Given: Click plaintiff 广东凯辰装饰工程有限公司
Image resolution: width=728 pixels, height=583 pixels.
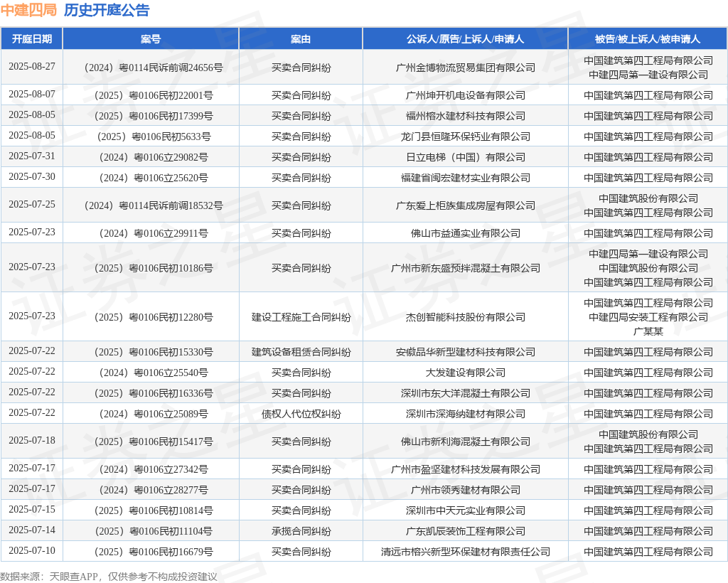Looking at the screenshot, I should 465,532.
